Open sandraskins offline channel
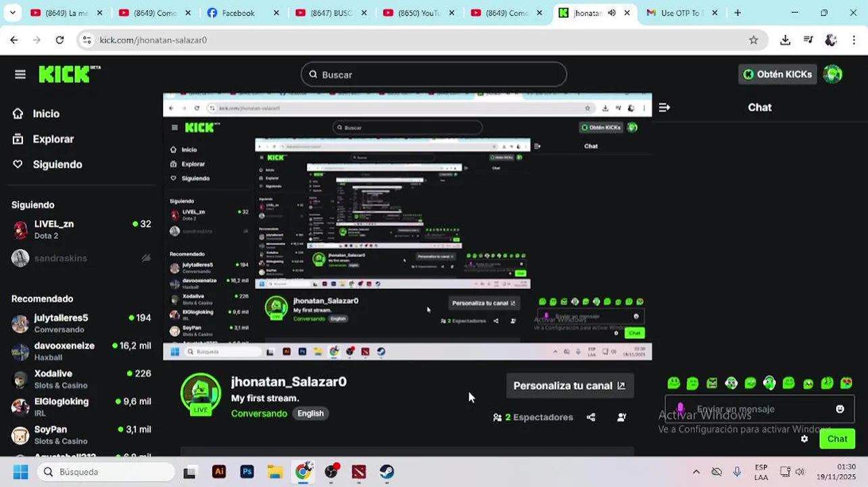The image size is (868, 487). tap(81, 258)
